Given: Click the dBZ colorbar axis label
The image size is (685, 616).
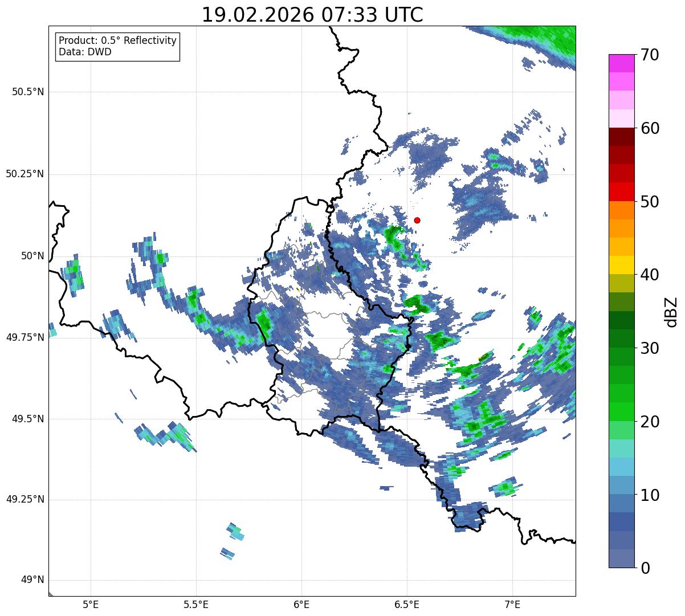Looking at the screenshot, I should pos(671,311).
